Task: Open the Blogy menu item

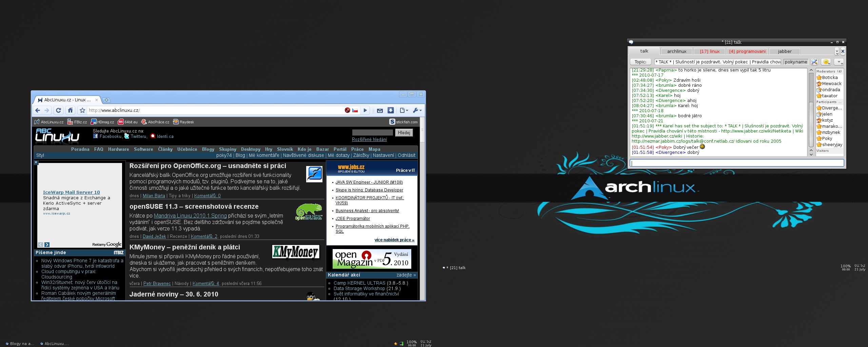Action: [208, 149]
